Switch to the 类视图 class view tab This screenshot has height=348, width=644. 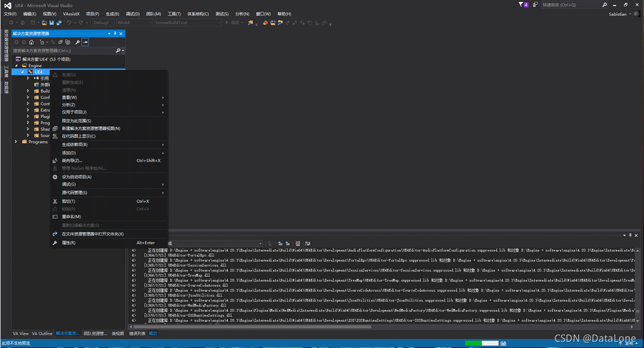(x=118, y=334)
